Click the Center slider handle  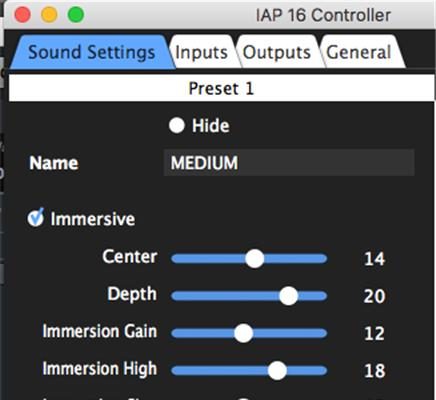click(x=255, y=258)
